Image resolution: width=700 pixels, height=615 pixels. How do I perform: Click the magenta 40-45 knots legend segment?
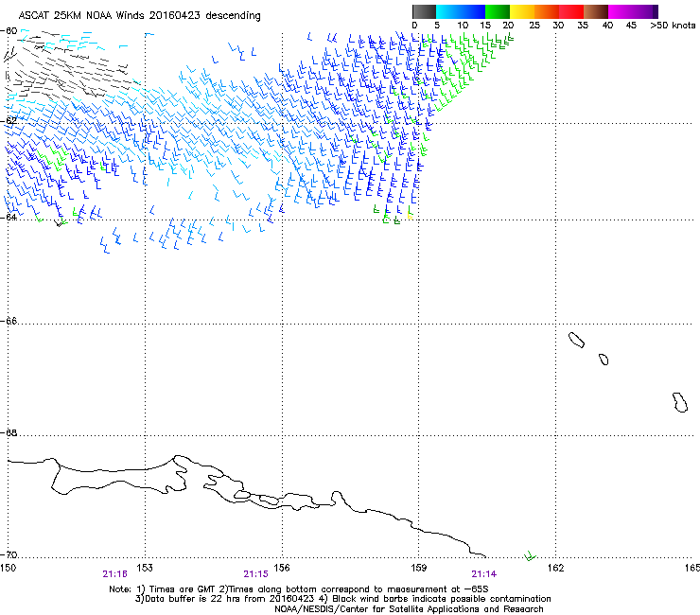(x=621, y=11)
